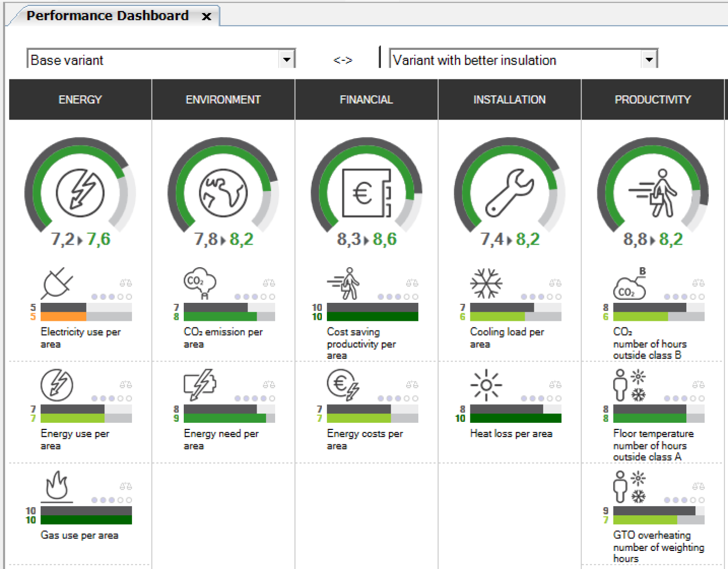Click the Environment globe gauge icon
728x569 pixels.
tap(223, 193)
